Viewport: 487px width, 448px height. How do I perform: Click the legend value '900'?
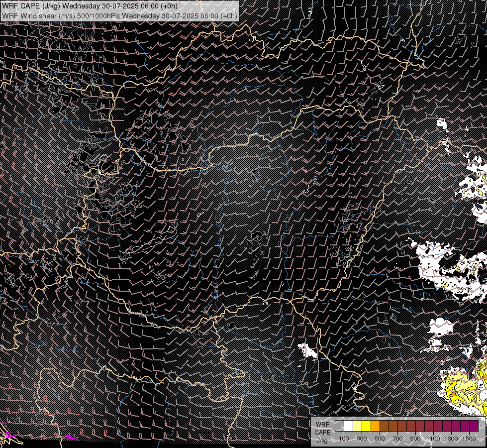pos(415,439)
